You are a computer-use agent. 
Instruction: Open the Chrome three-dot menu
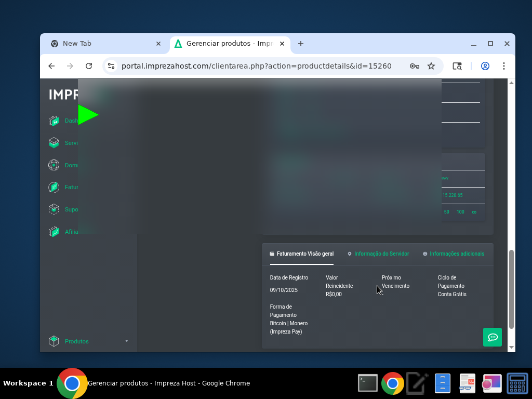tap(504, 66)
